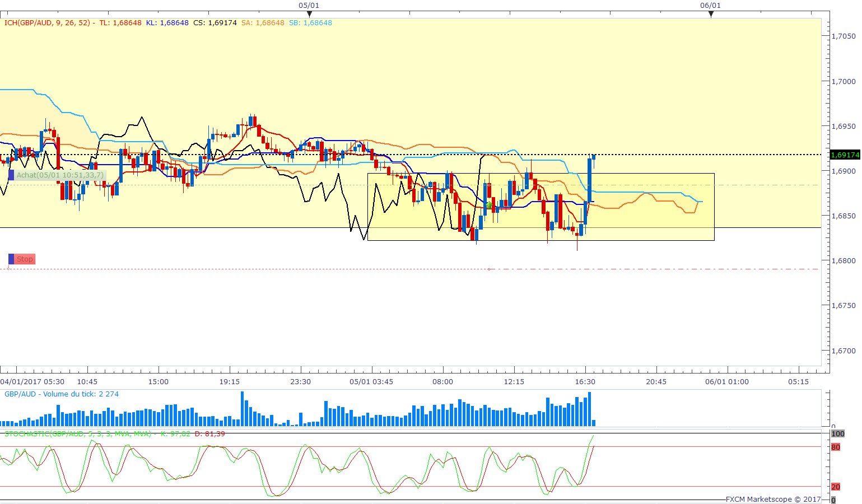
Task: Select the blue square beside Stop label
Action: tap(11, 259)
